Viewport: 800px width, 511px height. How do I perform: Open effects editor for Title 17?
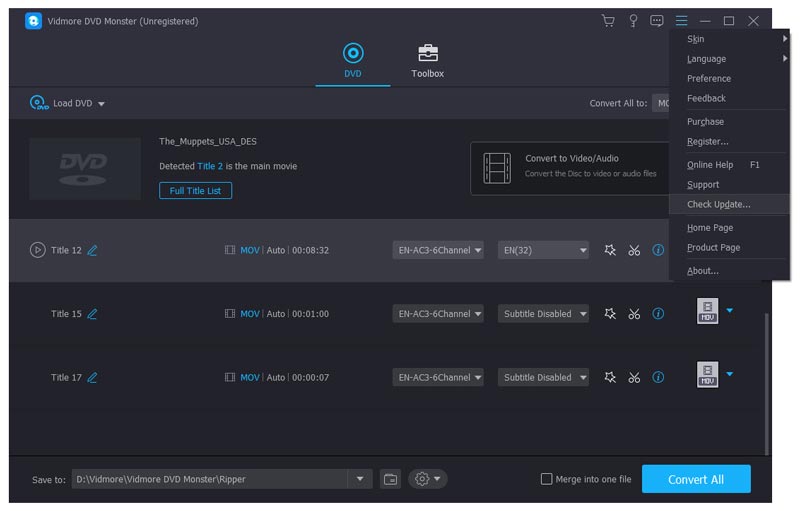(610, 377)
